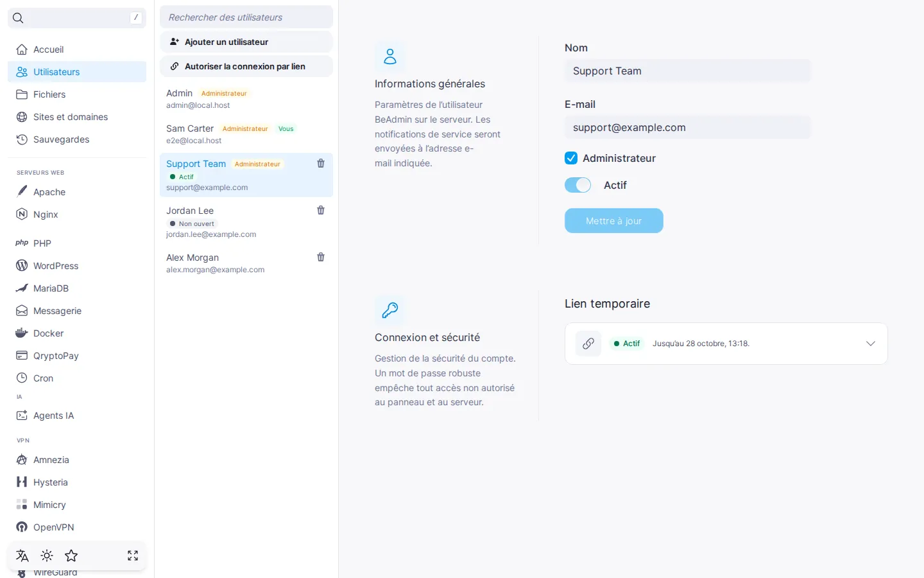Viewport: 924px width, 578px height.
Task: Focus the Rechercher des utilisateurs field
Action: click(246, 17)
